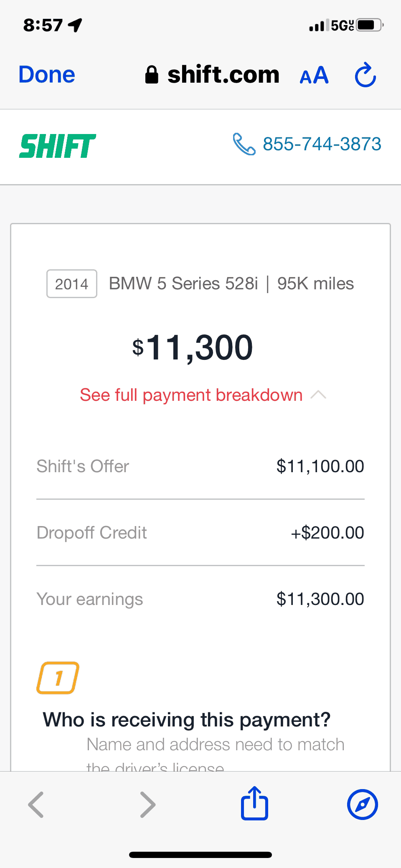Go forward with right arrow
Image resolution: width=401 pixels, height=868 pixels.
tap(147, 804)
